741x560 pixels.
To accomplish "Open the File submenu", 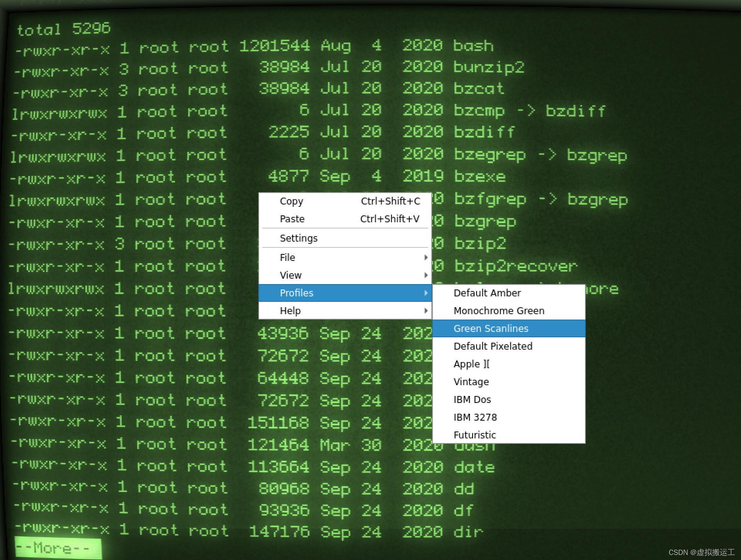I will 345,257.
